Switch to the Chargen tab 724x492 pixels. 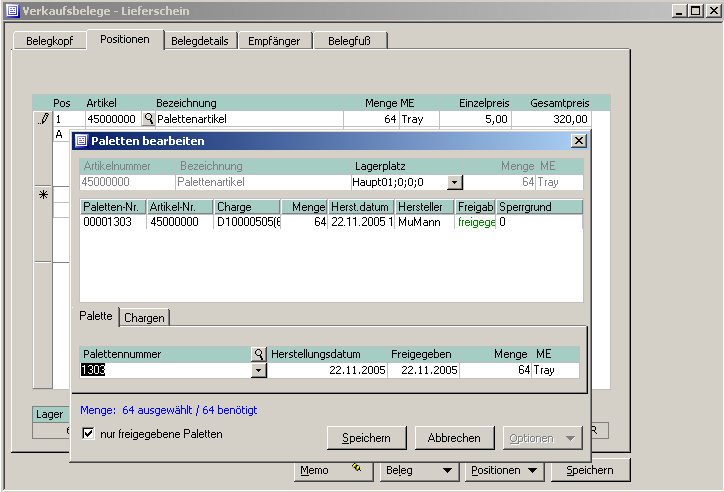tap(145, 317)
